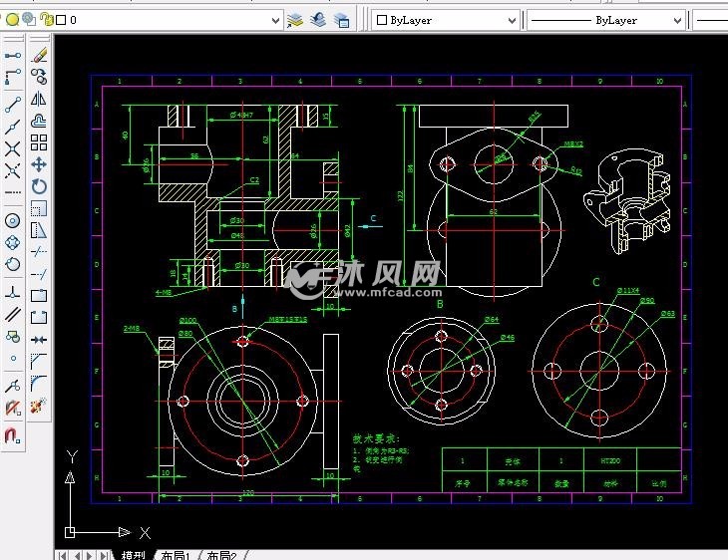
Task: Select the Offset tool
Action: click(x=39, y=121)
